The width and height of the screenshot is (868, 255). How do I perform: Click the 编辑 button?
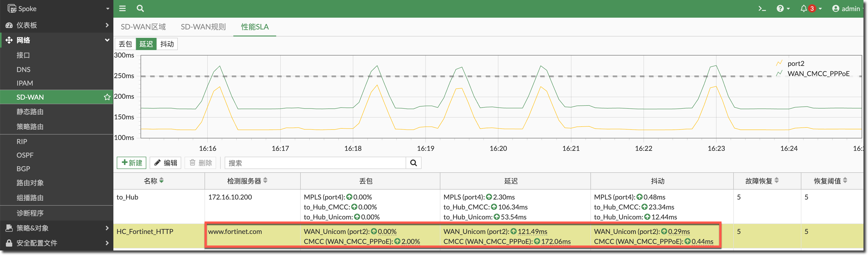(x=166, y=163)
